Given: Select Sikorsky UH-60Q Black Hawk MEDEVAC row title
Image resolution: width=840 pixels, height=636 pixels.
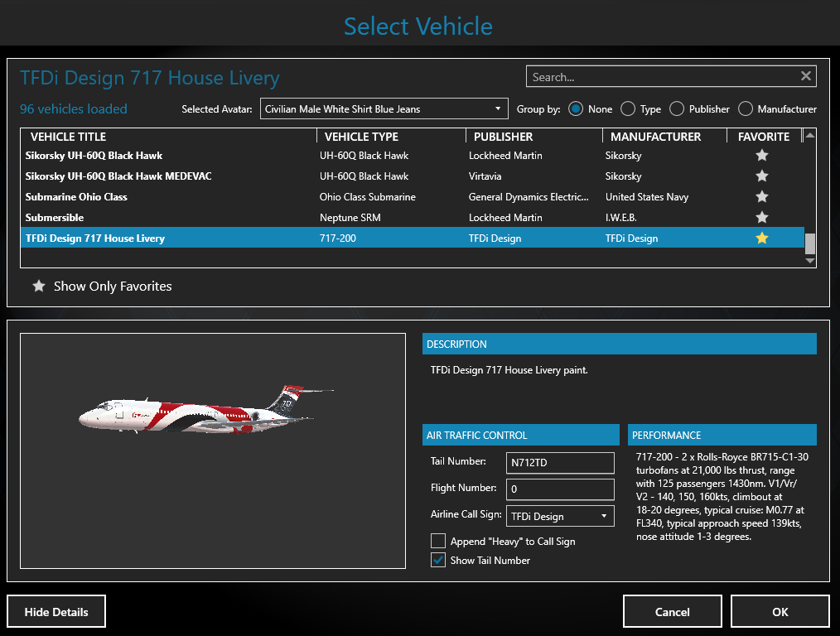Looking at the screenshot, I should tap(118, 176).
